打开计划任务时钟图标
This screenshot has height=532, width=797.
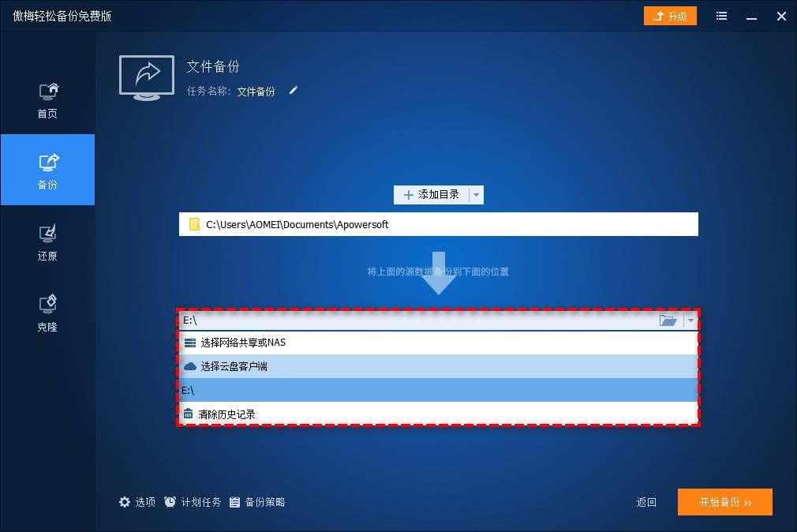[x=170, y=502]
